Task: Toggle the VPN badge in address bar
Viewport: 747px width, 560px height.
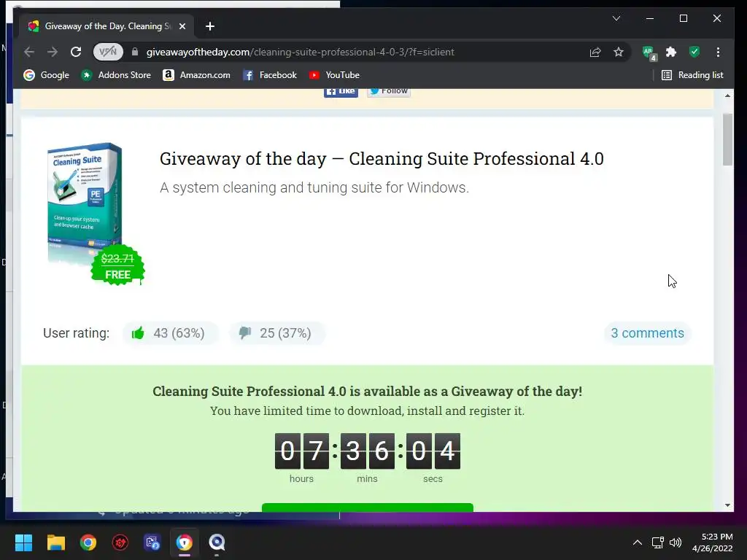Action: (108, 52)
